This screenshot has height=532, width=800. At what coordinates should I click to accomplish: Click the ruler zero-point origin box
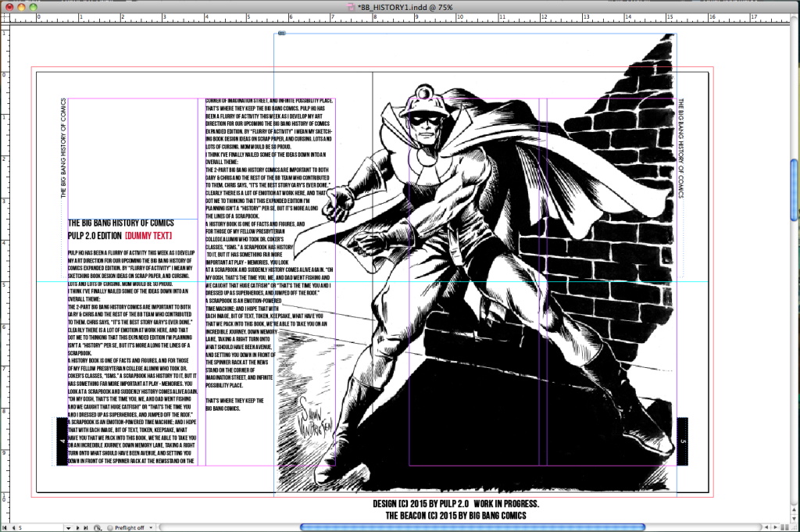click(x=5, y=17)
